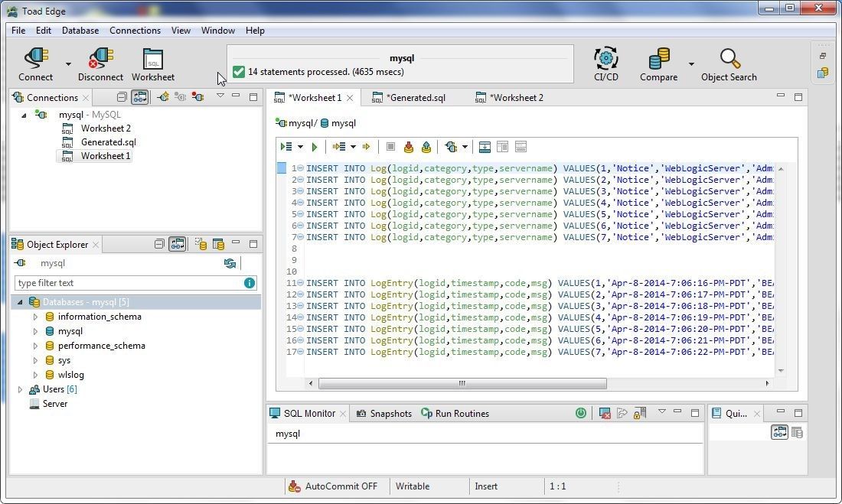This screenshot has height=504, width=842.
Task: Click new connection icon with star
Action: (x=163, y=97)
